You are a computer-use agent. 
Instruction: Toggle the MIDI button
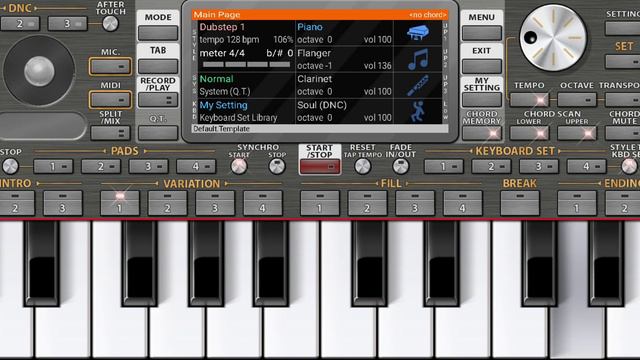click(110, 100)
